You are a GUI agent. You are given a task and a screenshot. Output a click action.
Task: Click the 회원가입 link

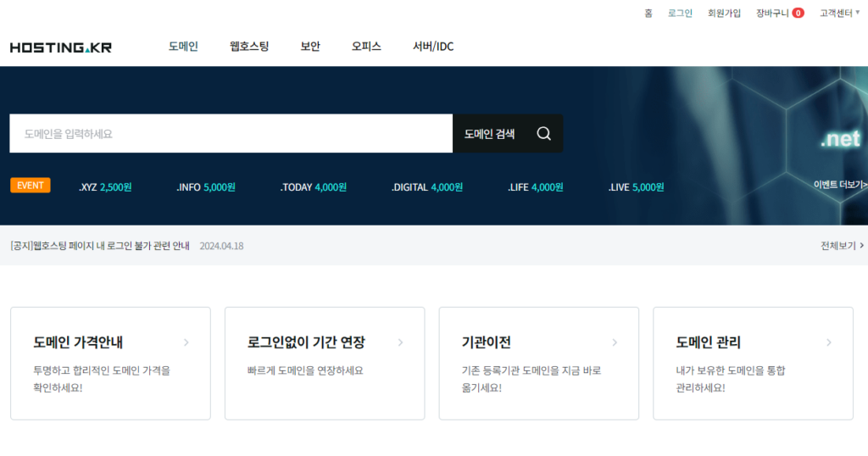[x=724, y=14]
